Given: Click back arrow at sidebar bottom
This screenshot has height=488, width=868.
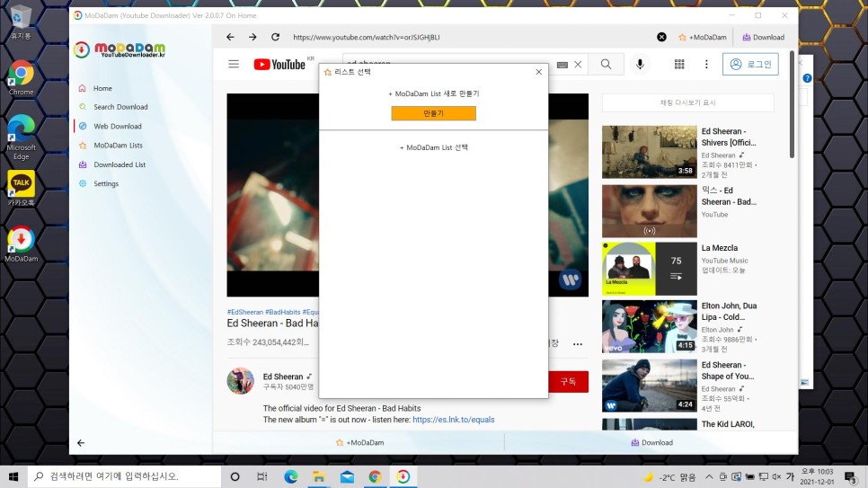Looking at the screenshot, I should [x=81, y=442].
